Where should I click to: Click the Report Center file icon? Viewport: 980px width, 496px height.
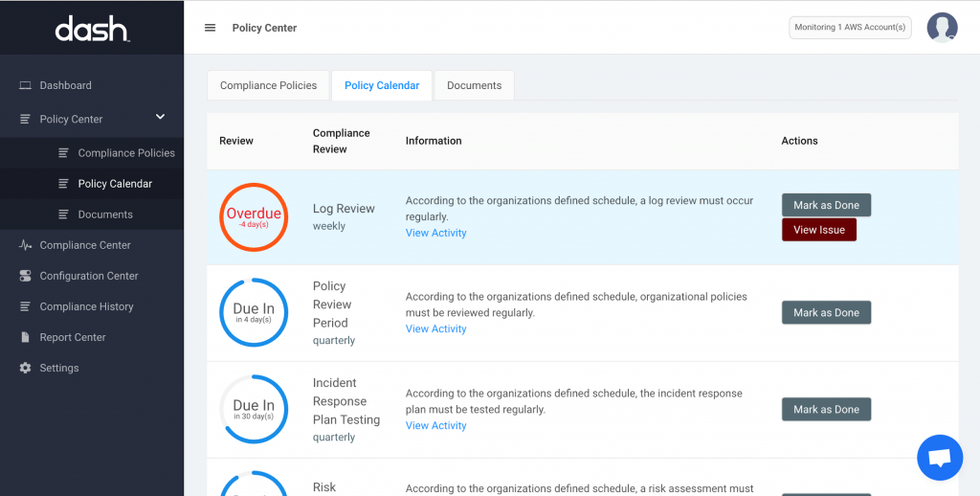click(25, 337)
